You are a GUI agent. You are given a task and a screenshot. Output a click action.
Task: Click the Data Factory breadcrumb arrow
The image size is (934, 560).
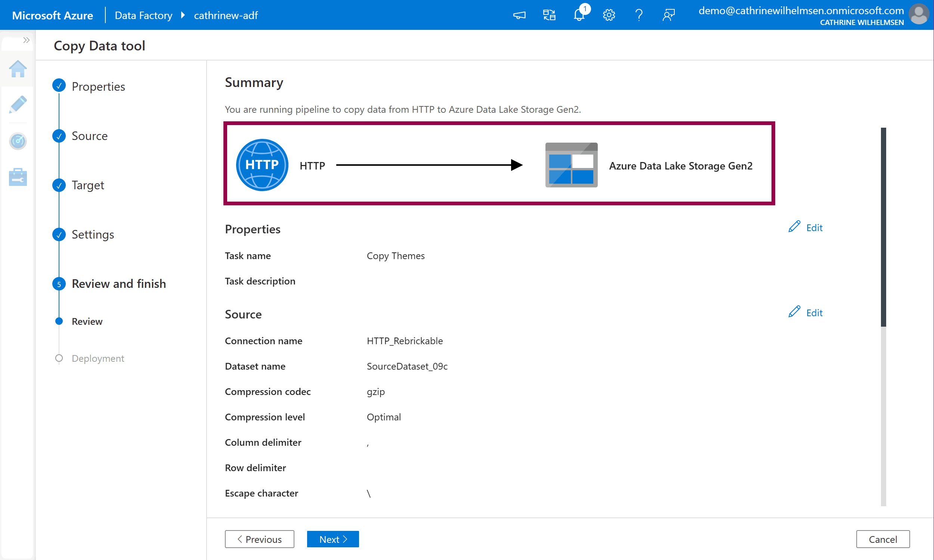coord(183,15)
